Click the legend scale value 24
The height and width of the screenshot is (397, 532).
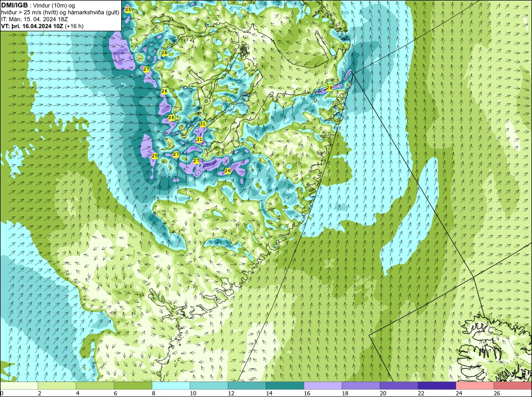pos(459,393)
